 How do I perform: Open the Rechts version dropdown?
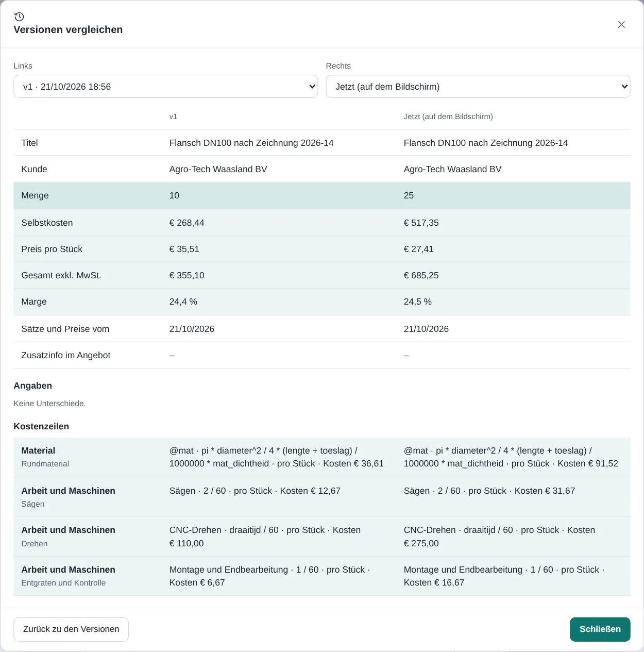478,87
